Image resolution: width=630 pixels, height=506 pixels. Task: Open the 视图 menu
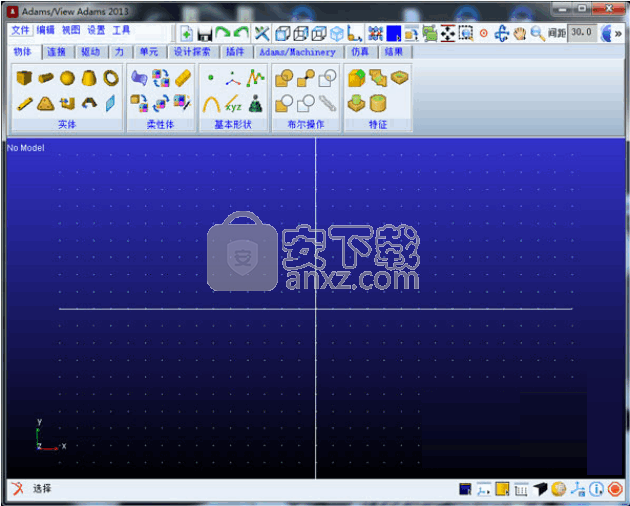(x=71, y=30)
